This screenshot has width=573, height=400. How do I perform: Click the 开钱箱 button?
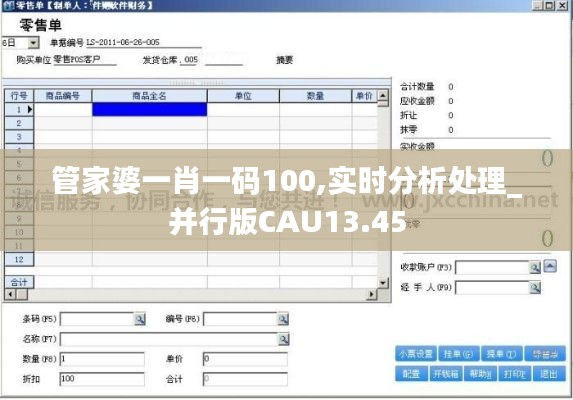coord(446,374)
